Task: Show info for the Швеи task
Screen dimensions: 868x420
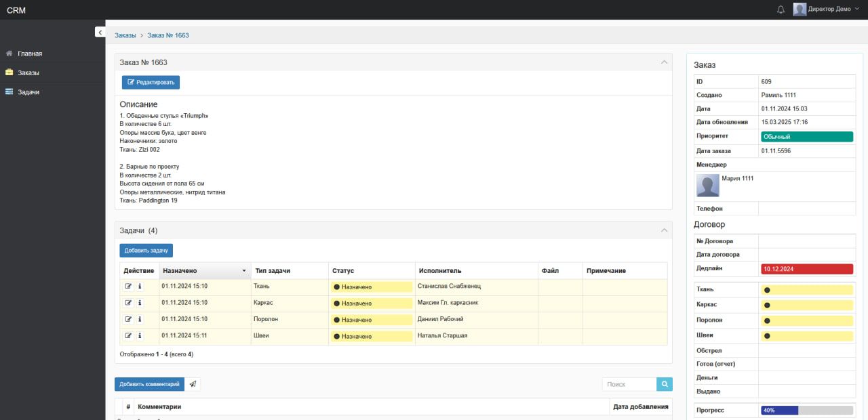Action: pyautogui.click(x=140, y=335)
